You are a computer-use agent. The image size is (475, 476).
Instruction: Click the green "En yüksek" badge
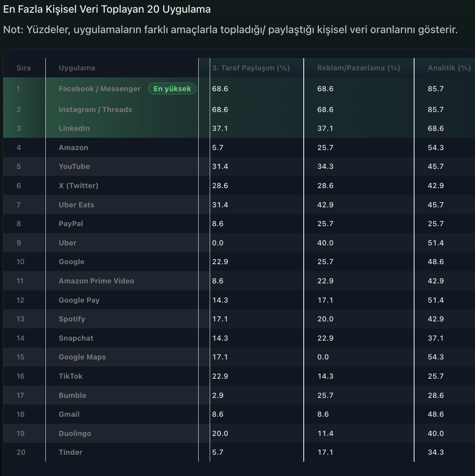[x=172, y=89]
